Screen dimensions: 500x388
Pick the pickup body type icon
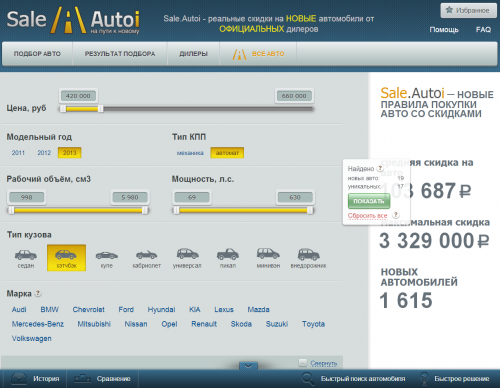228,254
